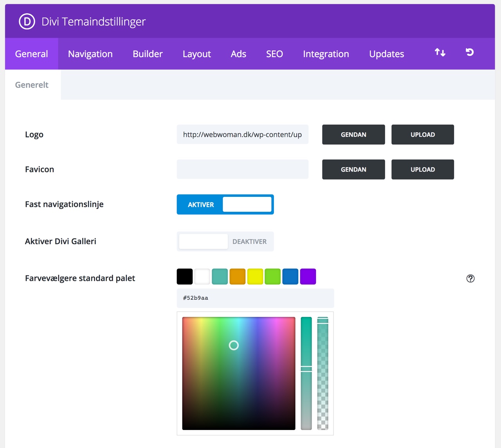Switch to the General tab
The height and width of the screenshot is (448, 501).
pyautogui.click(x=32, y=54)
